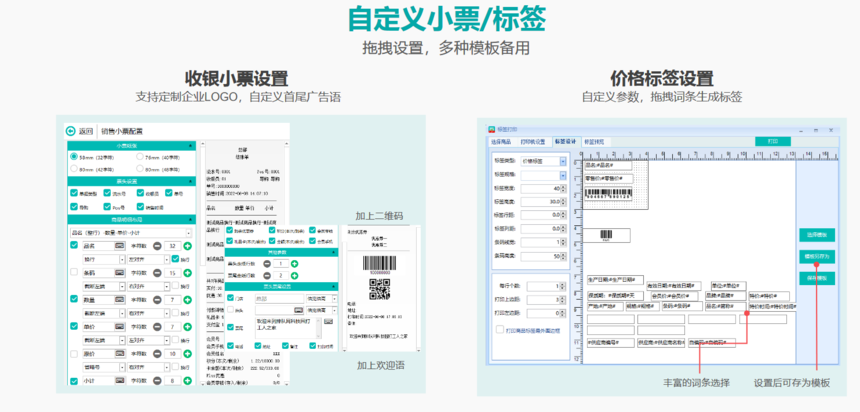Click the green plus icon in the 数量 row
The height and width of the screenshot is (412, 860).
click(x=188, y=300)
